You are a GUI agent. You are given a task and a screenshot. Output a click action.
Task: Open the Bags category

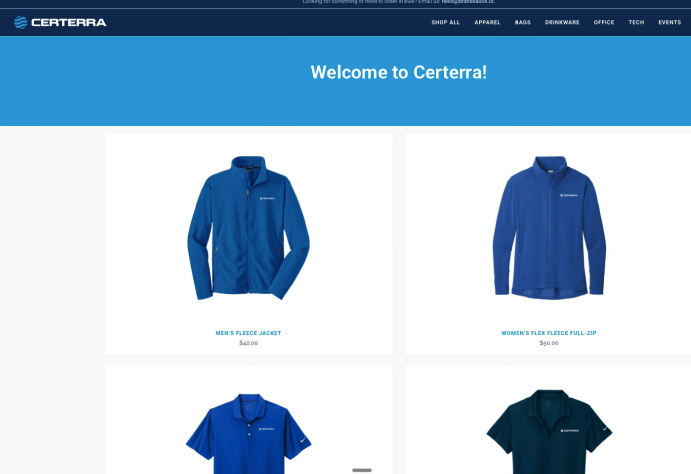(523, 22)
